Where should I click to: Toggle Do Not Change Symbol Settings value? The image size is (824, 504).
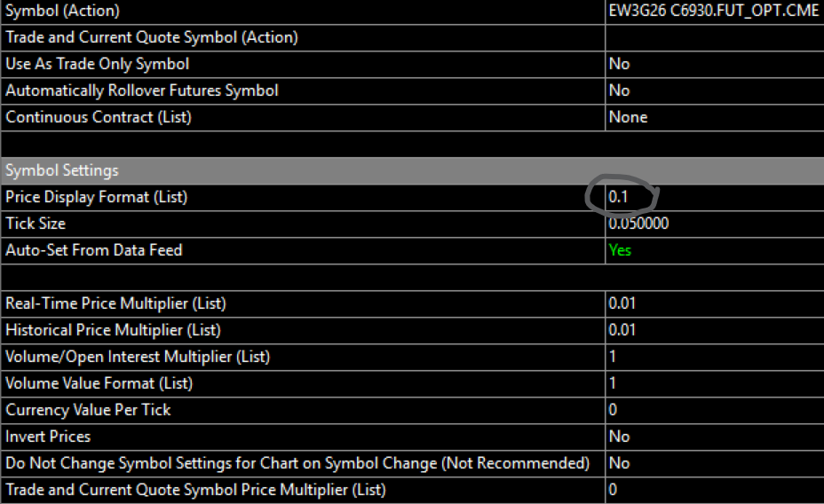pos(620,463)
